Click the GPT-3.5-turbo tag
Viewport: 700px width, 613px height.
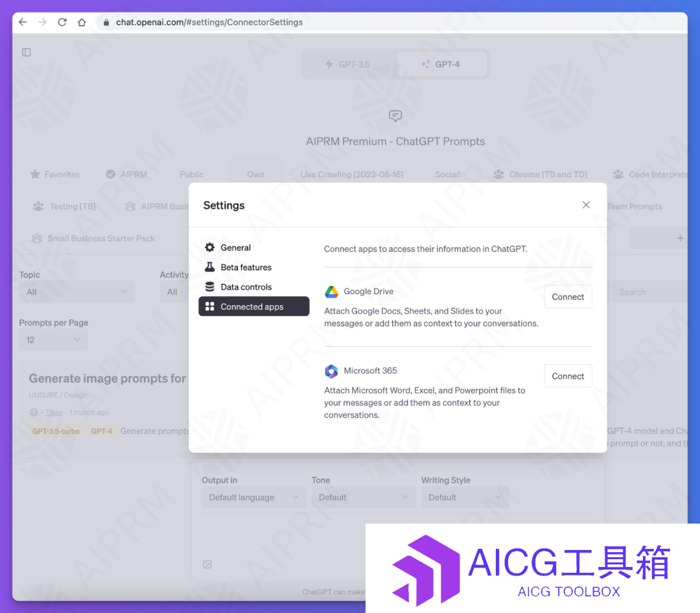tap(56, 432)
